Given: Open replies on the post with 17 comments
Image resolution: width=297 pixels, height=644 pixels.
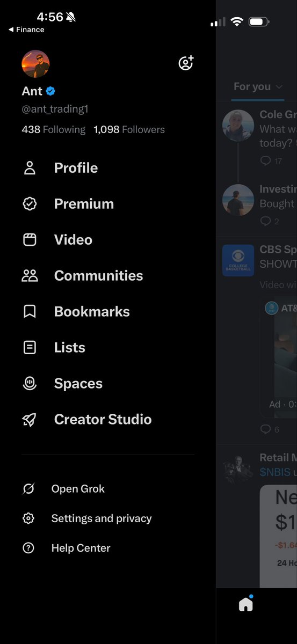Looking at the screenshot, I should point(271,161).
